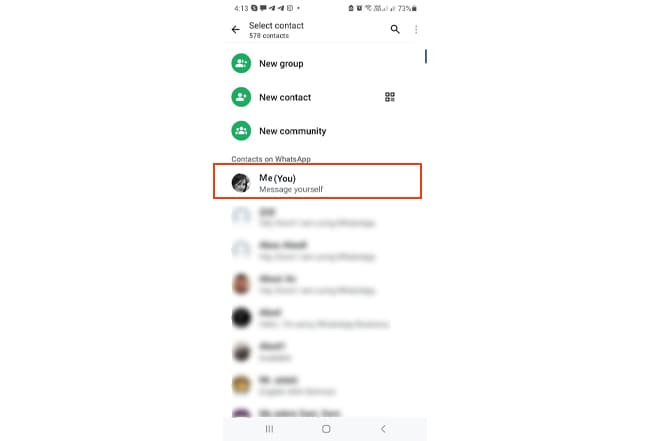The image size is (650, 441).
Task: Click the contact list scrollbar handle
Action: [426, 56]
